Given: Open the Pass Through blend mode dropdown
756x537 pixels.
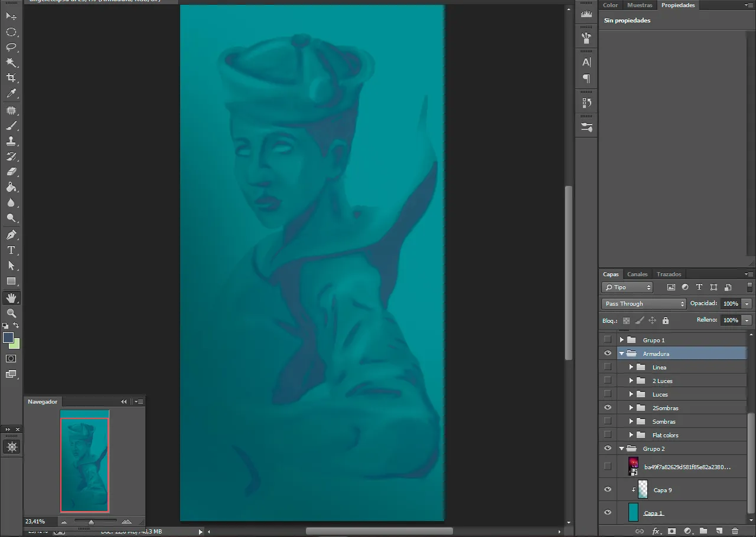Looking at the screenshot, I should pyautogui.click(x=644, y=303).
